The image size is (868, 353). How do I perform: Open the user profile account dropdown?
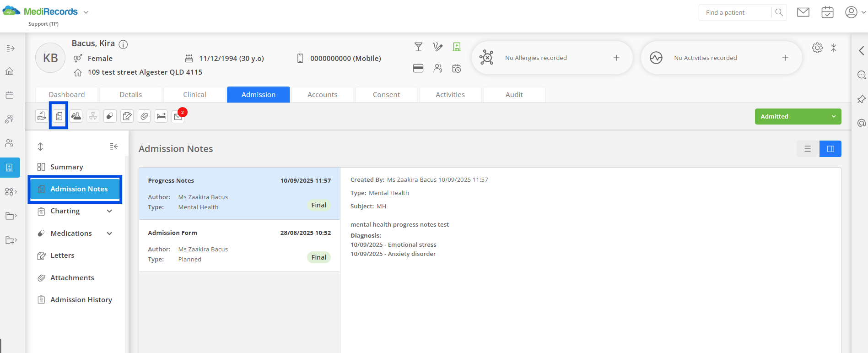(855, 12)
